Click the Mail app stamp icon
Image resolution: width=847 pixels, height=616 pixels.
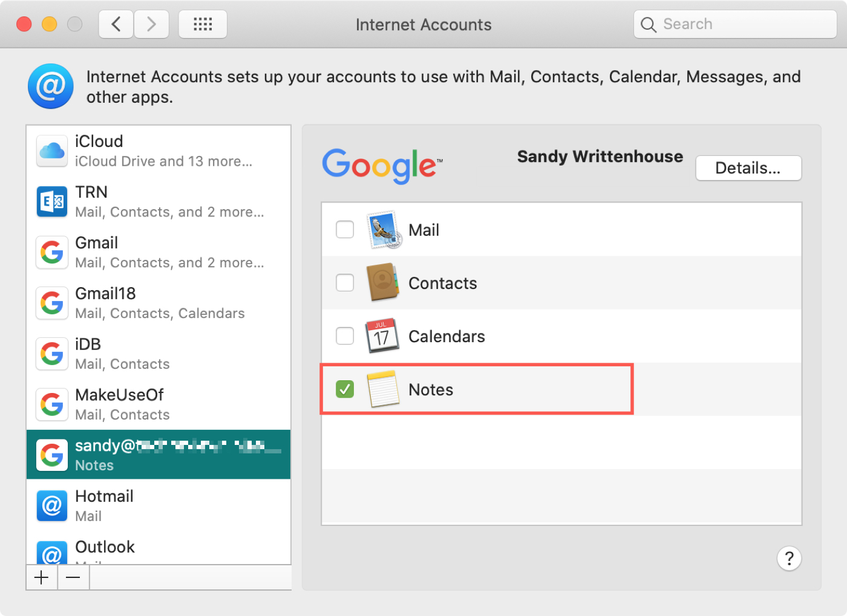[x=384, y=230]
